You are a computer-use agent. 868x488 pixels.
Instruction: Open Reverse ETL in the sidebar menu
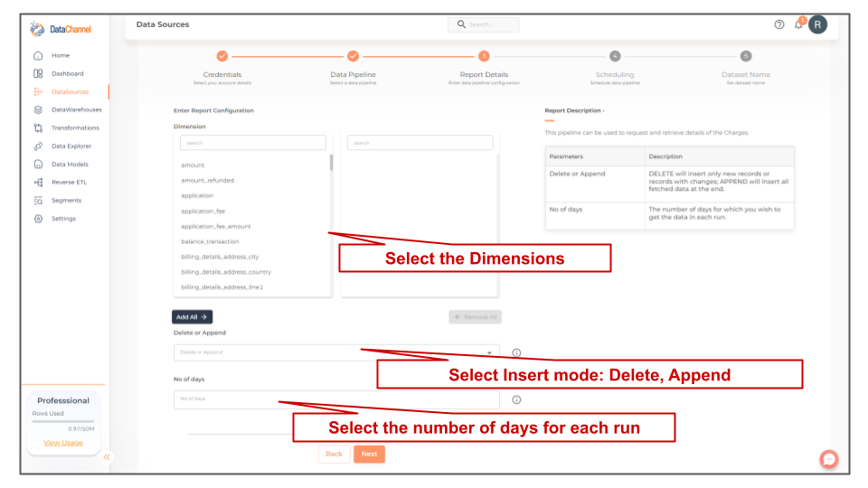click(70, 182)
